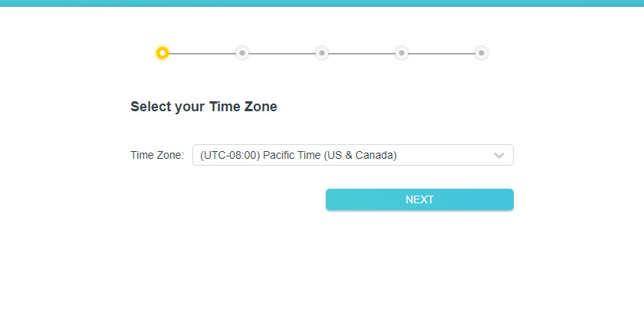
Task: Select the third step circle in progress bar
Action: pyautogui.click(x=322, y=53)
